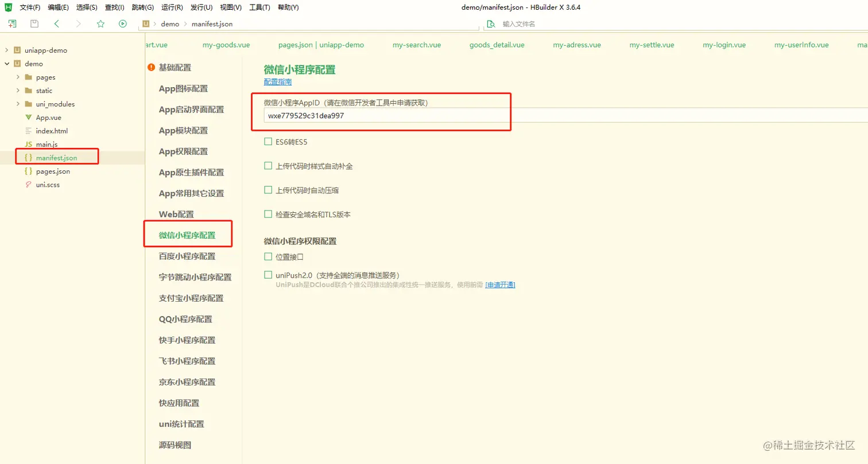Click the pages folder icon
868x464 pixels.
29,77
